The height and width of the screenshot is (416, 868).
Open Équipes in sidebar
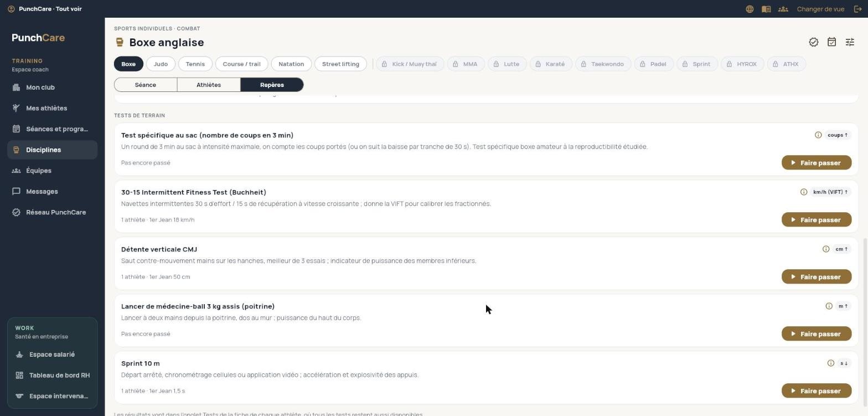pos(53,171)
